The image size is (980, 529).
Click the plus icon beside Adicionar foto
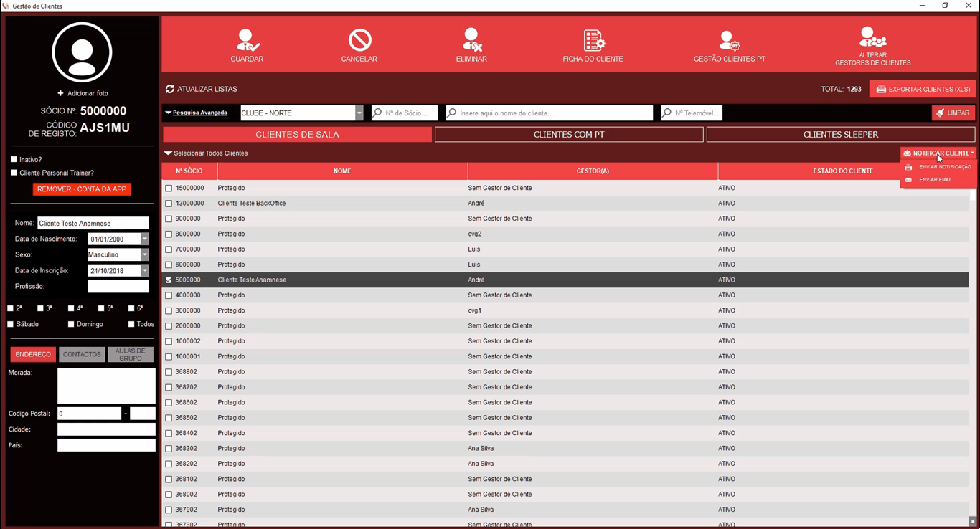(60, 93)
